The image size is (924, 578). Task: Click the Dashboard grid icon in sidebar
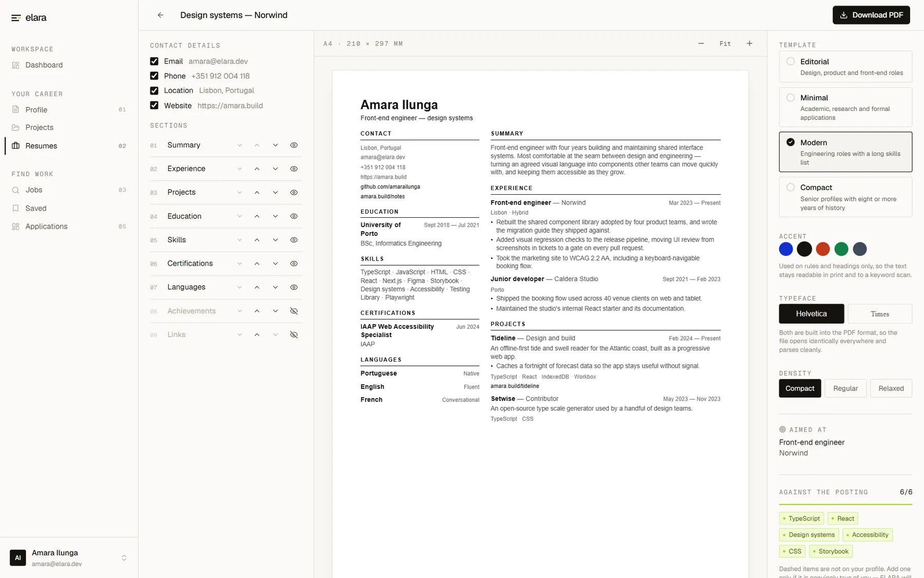click(15, 65)
